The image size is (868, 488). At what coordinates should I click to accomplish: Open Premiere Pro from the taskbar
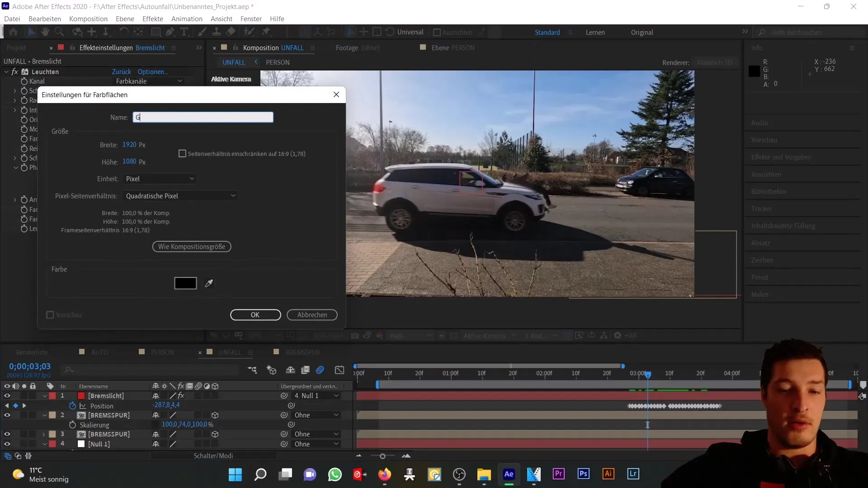tap(558, 474)
